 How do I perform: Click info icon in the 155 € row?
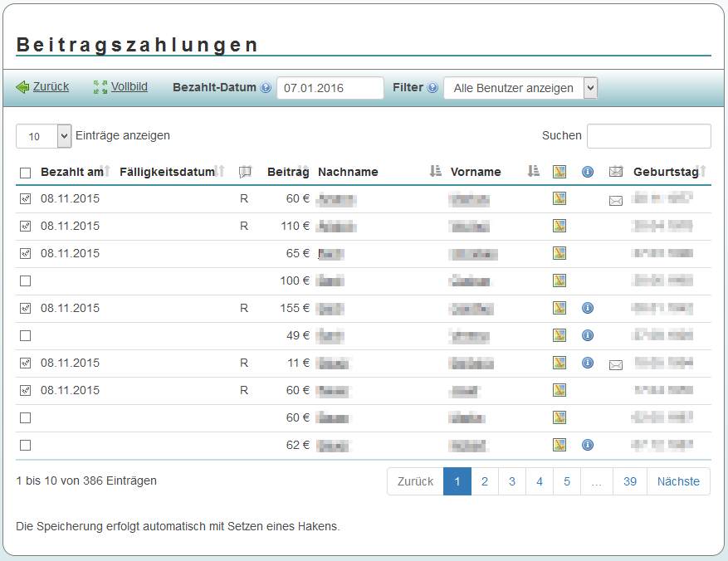click(588, 308)
